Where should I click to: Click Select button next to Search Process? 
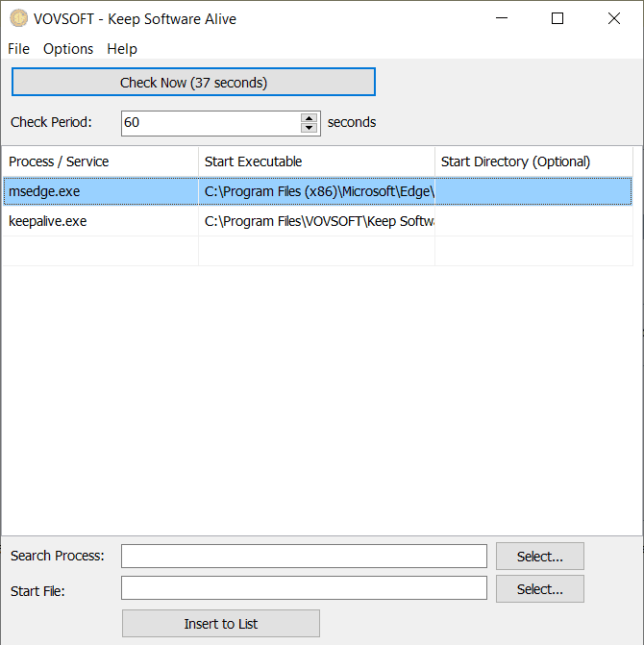click(540, 557)
